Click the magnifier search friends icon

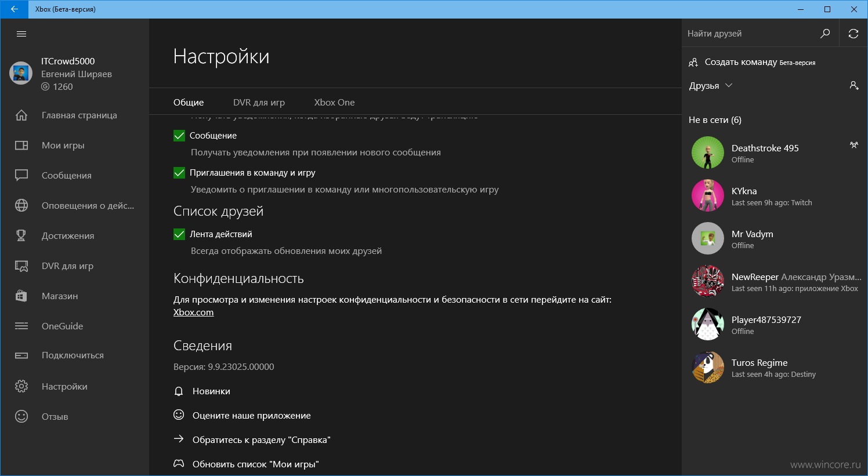tap(825, 34)
